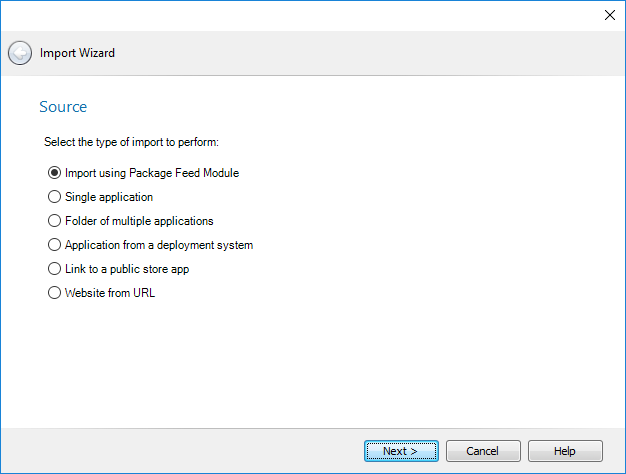Proceed with the Next button
The image size is (626, 474).
pos(401,451)
